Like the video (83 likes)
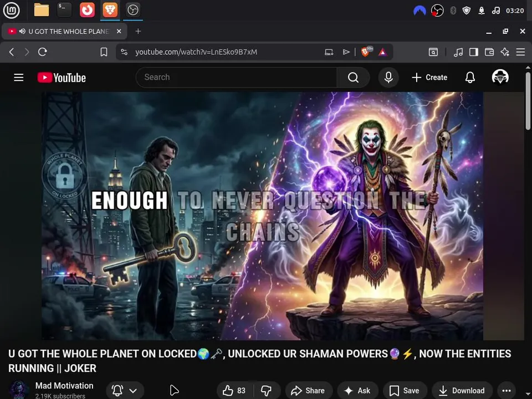This screenshot has height=399, width=532. 234,391
